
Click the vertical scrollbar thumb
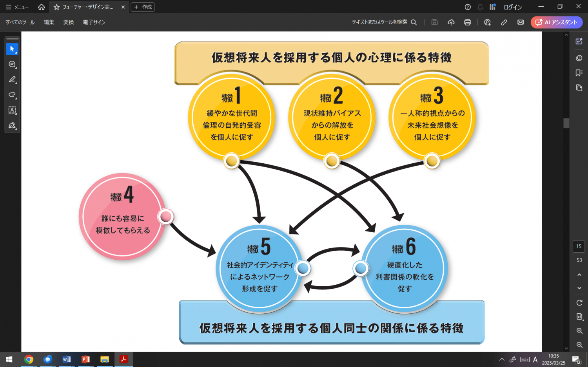566,123
